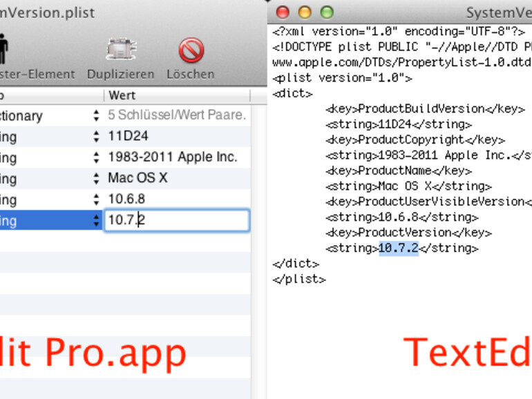This screenshot has height=399, width=532.
Task: Select the 11D24 value cell
Action: tap(177, 136)
